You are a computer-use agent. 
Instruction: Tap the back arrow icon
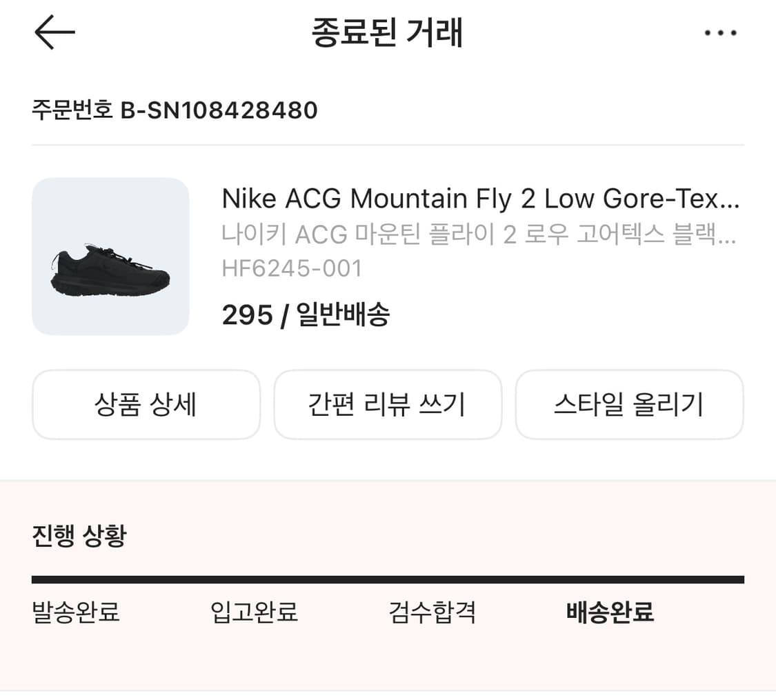[54, 32]
